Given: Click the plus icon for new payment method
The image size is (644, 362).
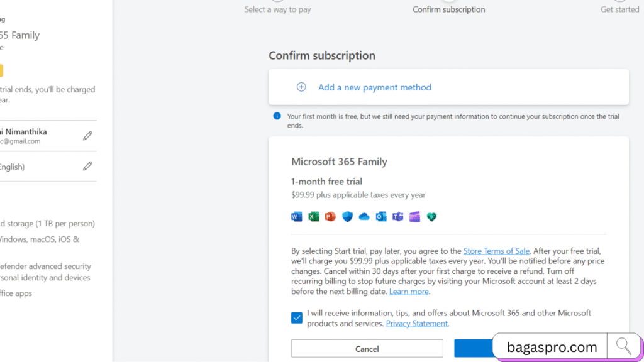Looking at the screenshot, I should [301, 87].
